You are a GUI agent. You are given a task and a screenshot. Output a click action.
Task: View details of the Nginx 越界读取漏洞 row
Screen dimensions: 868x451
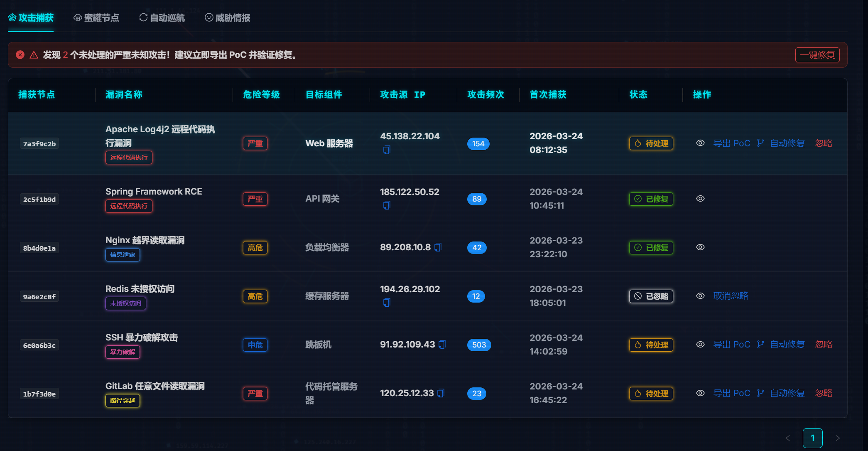click(700, 247)
